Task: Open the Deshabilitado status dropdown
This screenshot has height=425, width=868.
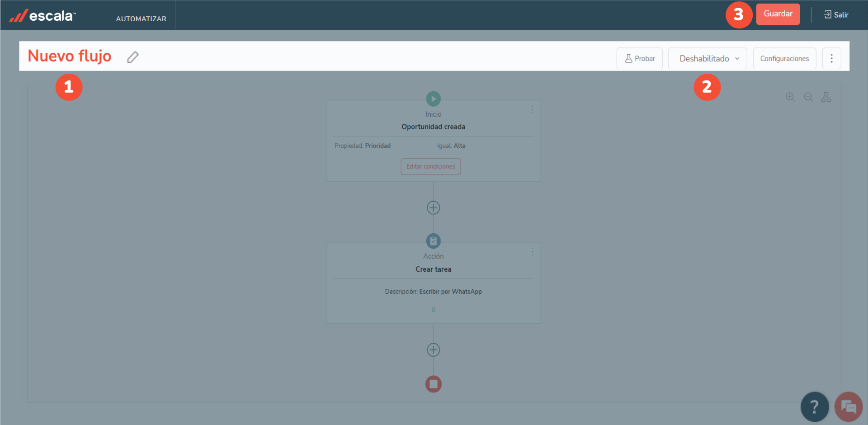Action: pyautogui.click(x=708, y=58)
